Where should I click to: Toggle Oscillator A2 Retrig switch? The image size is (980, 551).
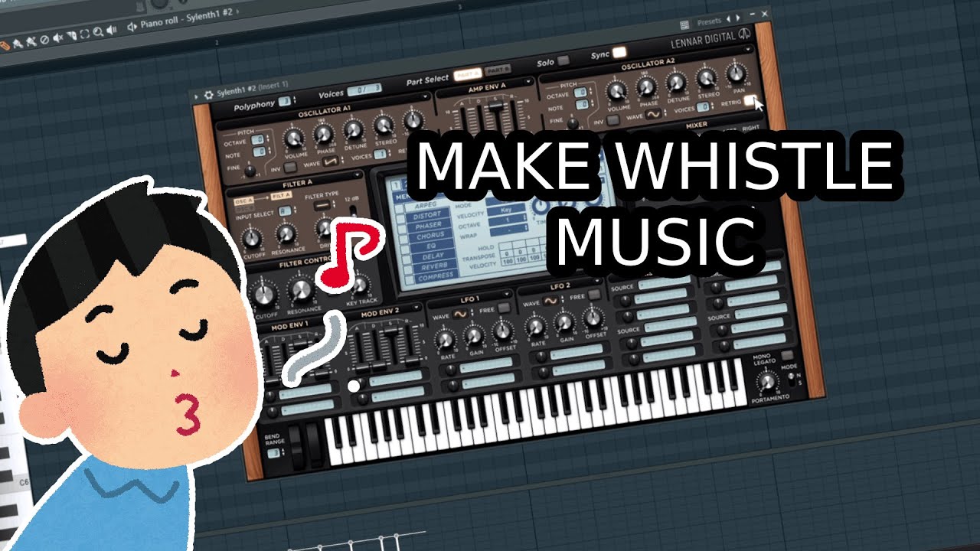[750, 100]
